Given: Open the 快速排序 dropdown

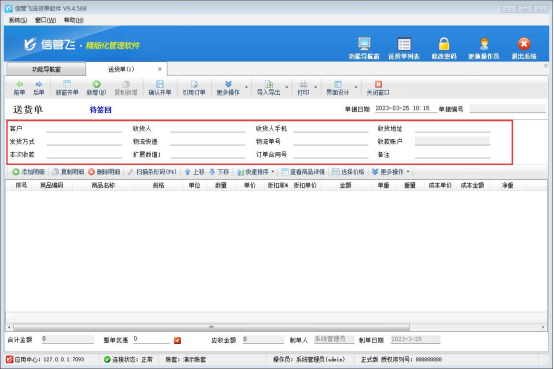Looking at the screenshot, I should 255,172.
